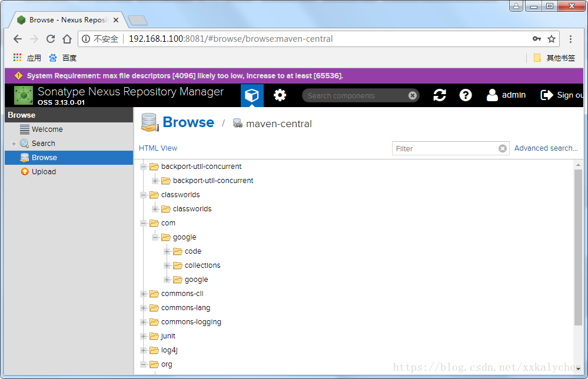Click the saved password key icon
Screen dimensions: 588x379
pyautogui.click(x=537, y=39)
